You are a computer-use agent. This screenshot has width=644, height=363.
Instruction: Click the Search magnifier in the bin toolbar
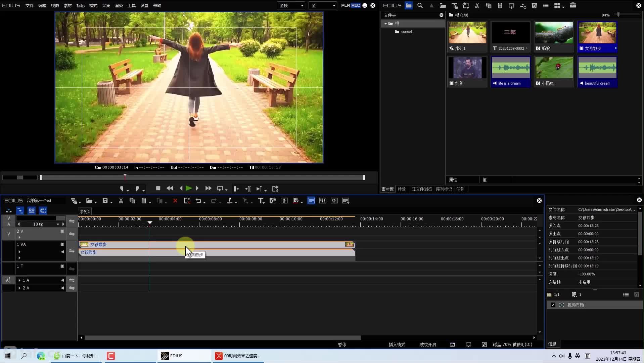(420, 5)
